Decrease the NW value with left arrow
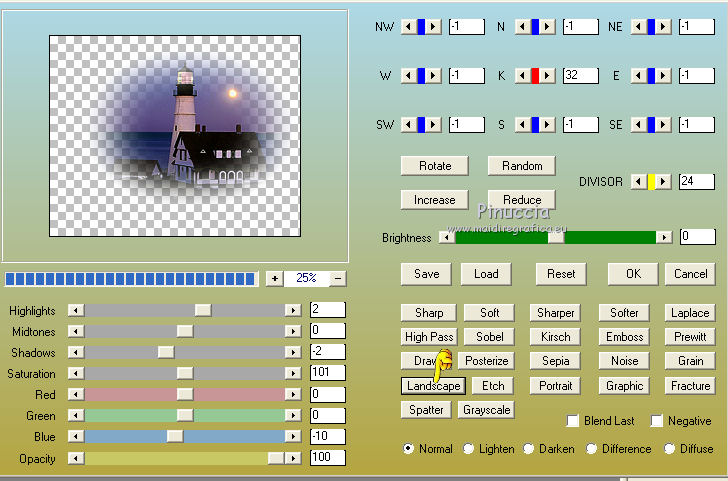This screenshot has height=481, width=728. pos(409,26)
